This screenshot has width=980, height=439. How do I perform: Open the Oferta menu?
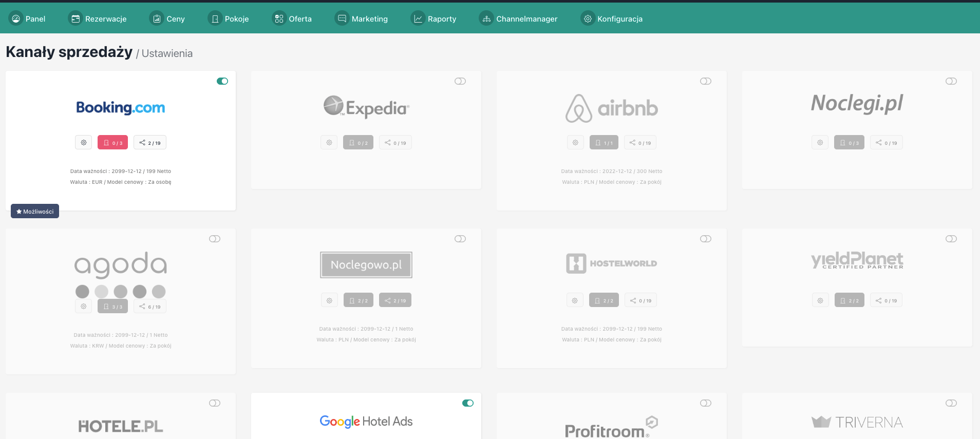292,18
